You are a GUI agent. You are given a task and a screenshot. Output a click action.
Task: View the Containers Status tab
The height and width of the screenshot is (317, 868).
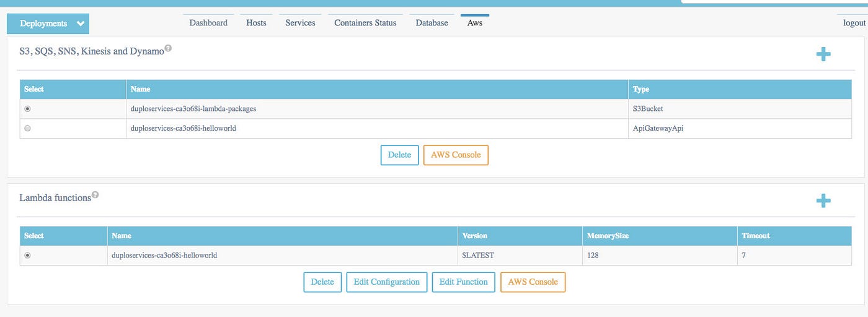coord(365,23)
